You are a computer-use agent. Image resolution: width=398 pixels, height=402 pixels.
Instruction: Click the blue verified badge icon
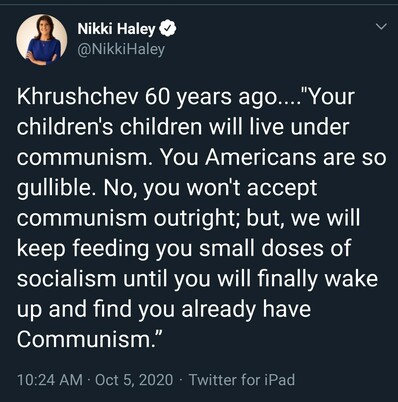point(168,29)
